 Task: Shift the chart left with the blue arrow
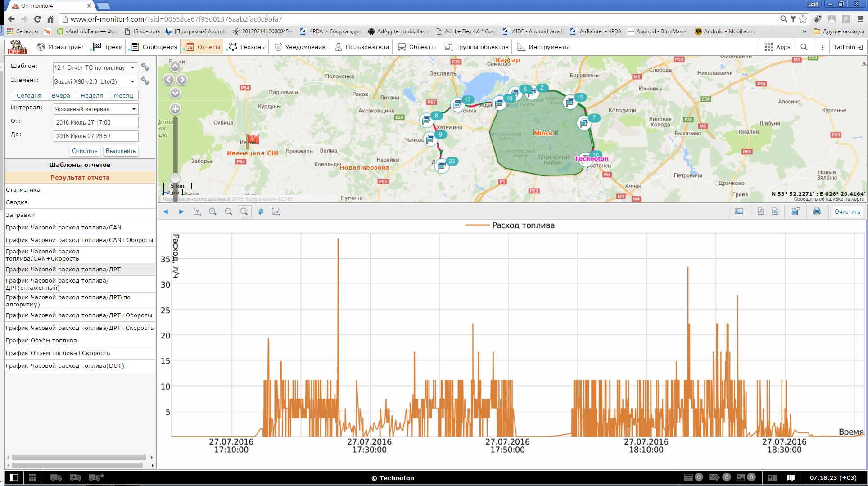tap(166, 211)
